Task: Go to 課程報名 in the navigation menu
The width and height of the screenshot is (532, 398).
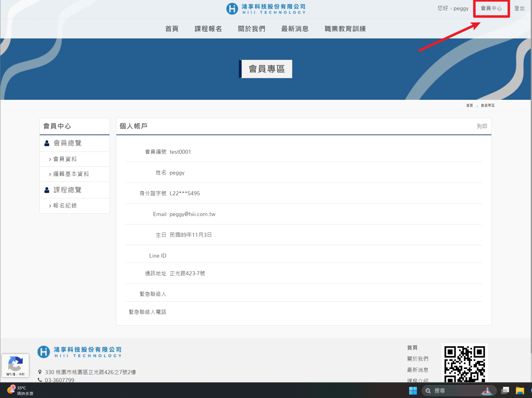Action: pos(208,29)
